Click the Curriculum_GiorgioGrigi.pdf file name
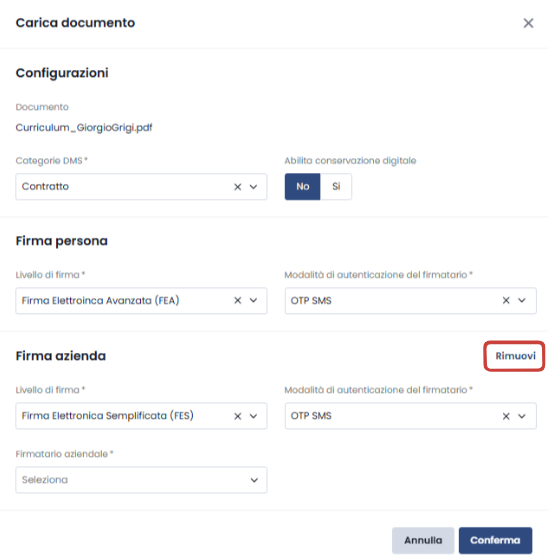This screenshot has width=548, height=557. (x=84, y=128)
